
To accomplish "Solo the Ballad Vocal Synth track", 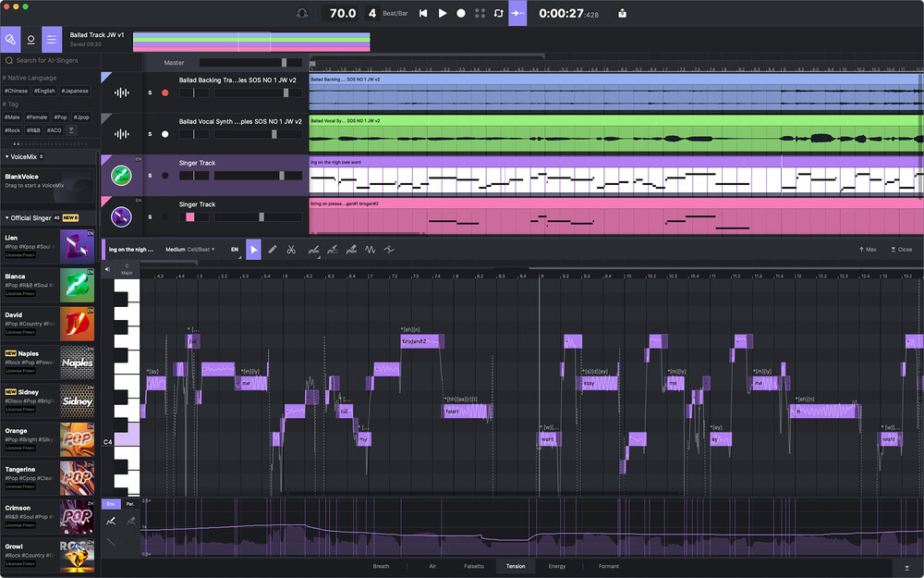I will 149,133.
